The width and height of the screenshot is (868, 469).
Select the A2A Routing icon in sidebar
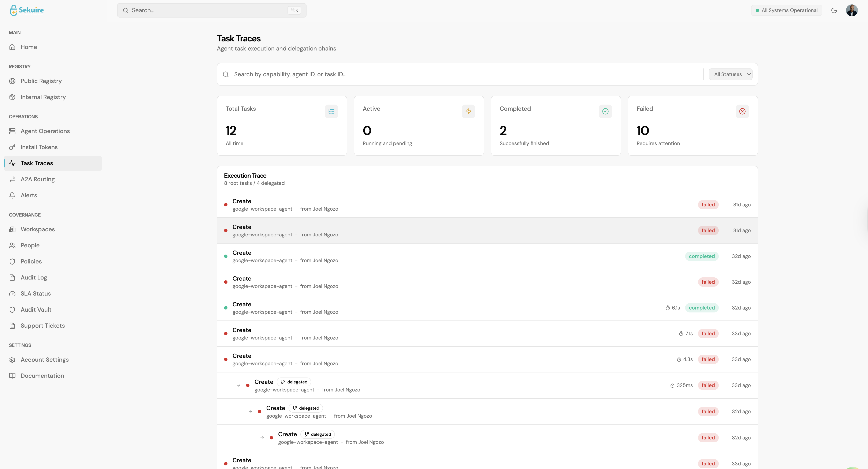pos(12,179)
